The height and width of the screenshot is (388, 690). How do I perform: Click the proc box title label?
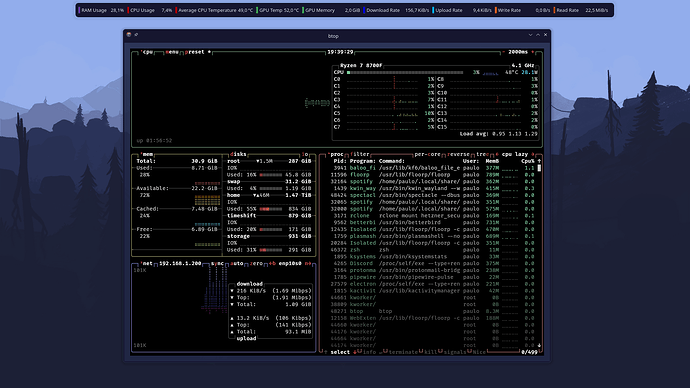tap(337, 154)
